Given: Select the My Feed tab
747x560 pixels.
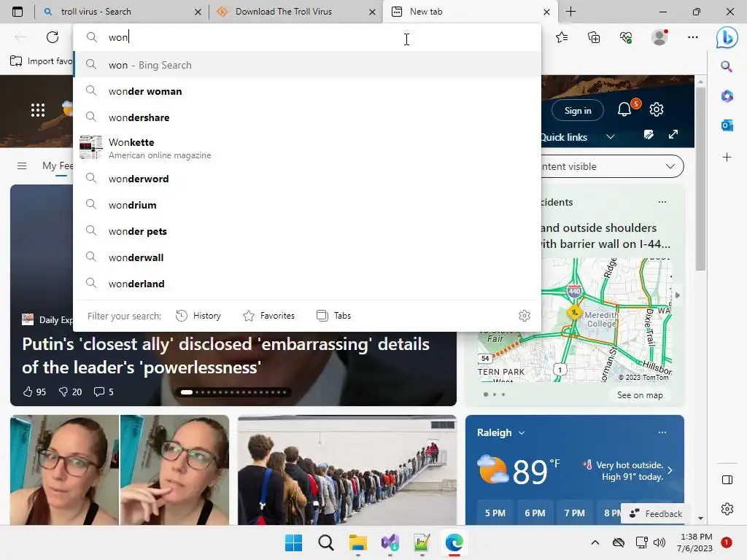Looking at the screenshot, I should tap(58, 166).
